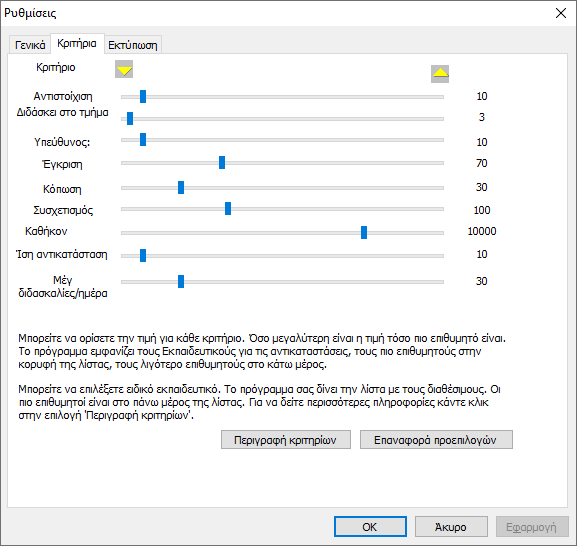Open the Εκτύπωση tab
Screen dimensions: 577x546
coord(133,45)
